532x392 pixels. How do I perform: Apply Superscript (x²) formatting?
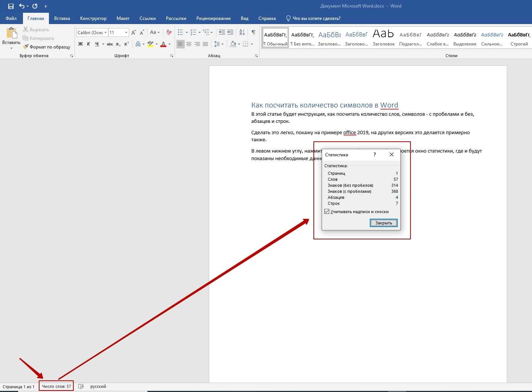126,44
